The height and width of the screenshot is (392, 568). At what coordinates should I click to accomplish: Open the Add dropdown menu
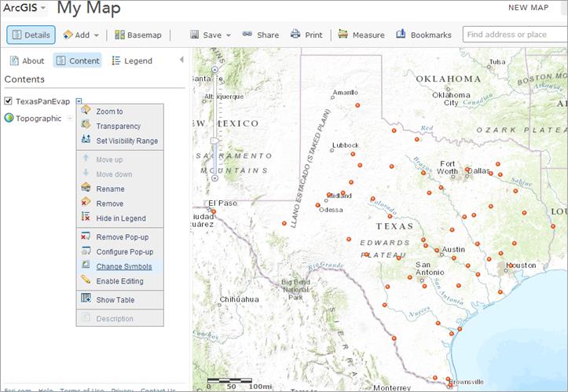click(80, 35)
